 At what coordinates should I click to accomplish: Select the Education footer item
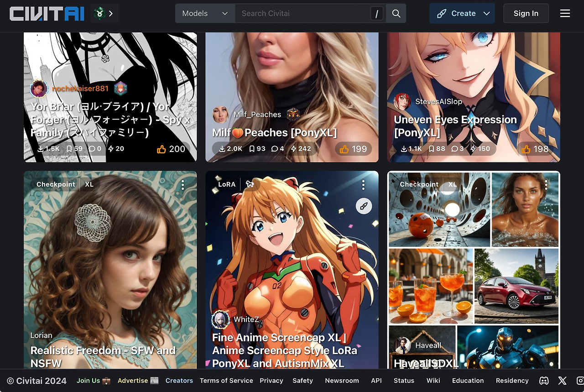468,381
